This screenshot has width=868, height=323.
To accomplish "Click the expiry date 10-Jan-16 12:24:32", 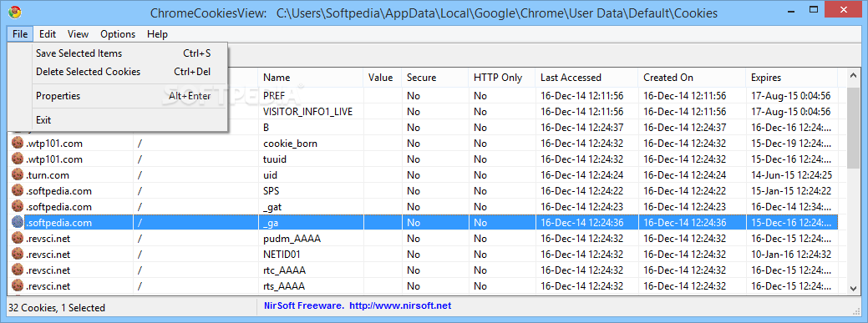I will [791, 255].
